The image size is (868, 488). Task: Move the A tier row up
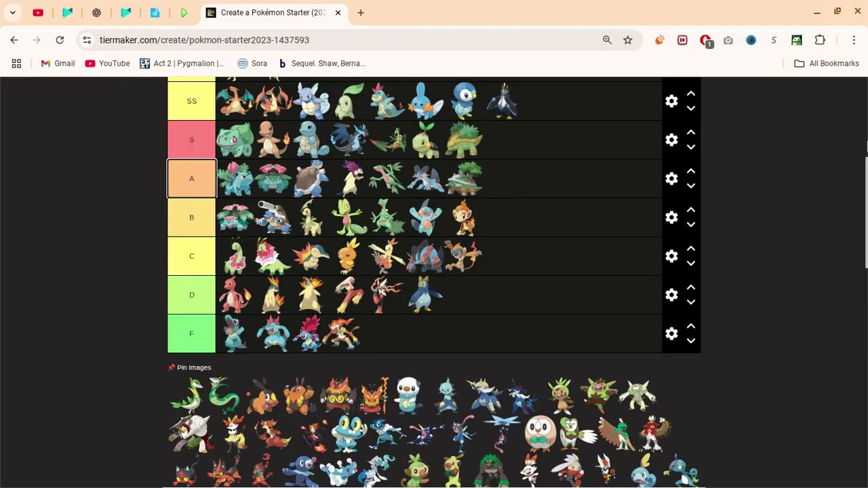[691, 171]
